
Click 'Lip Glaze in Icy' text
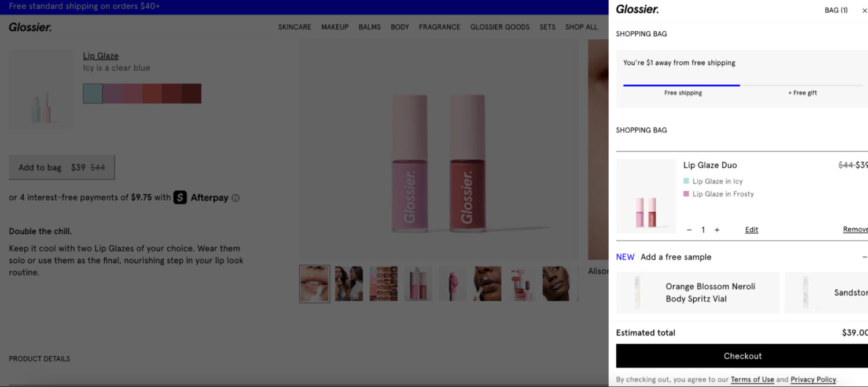coord(718,181)
